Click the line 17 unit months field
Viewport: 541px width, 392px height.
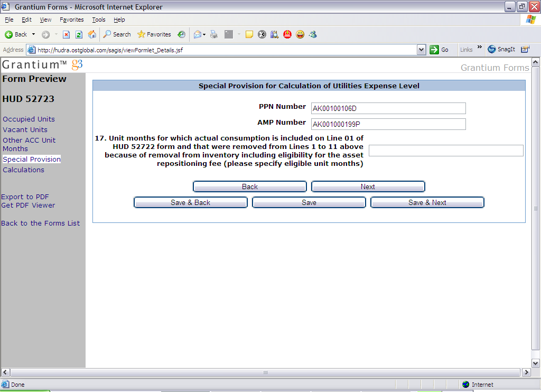click(x=446, y=151)
